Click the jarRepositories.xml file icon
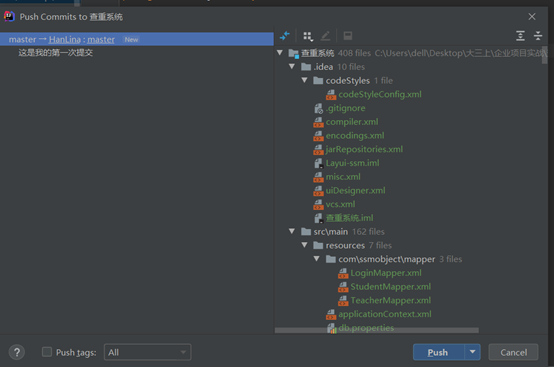 tap(318, 150)
